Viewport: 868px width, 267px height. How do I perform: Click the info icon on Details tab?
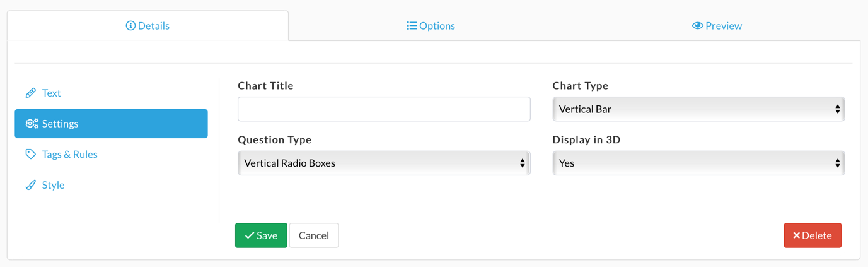[x=130, y=26]
